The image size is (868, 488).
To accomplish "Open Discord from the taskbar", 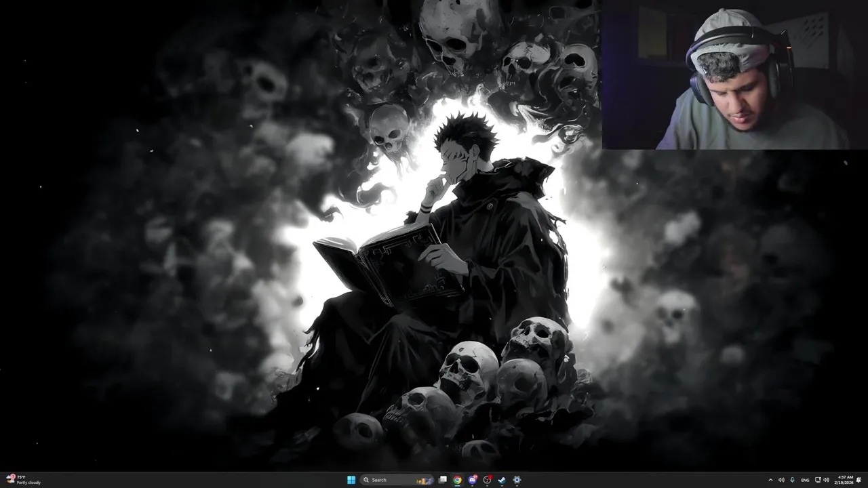I will pos(473,480).
